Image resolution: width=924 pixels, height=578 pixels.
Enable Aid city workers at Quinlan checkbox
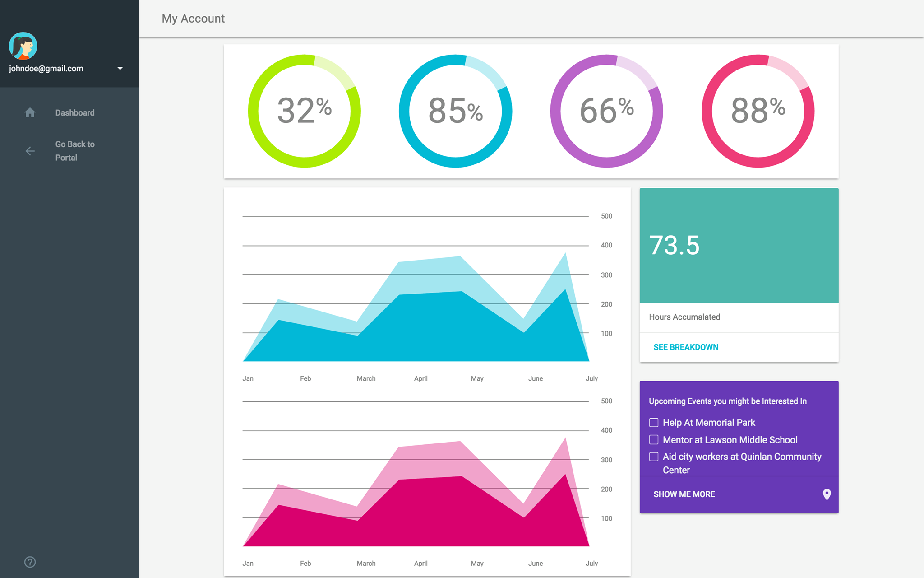[654, 457]
